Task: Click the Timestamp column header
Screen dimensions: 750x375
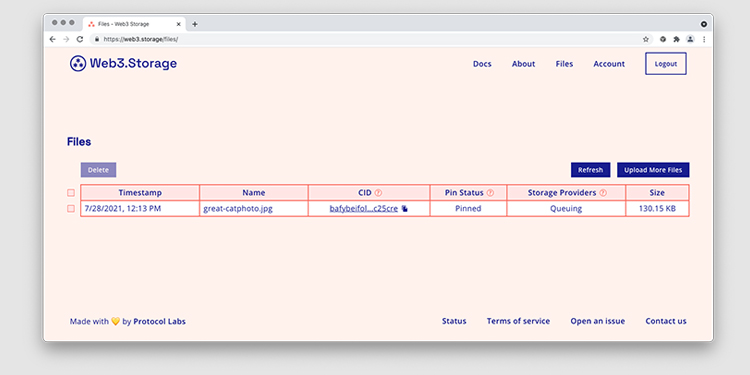Action: pos(140,193)
